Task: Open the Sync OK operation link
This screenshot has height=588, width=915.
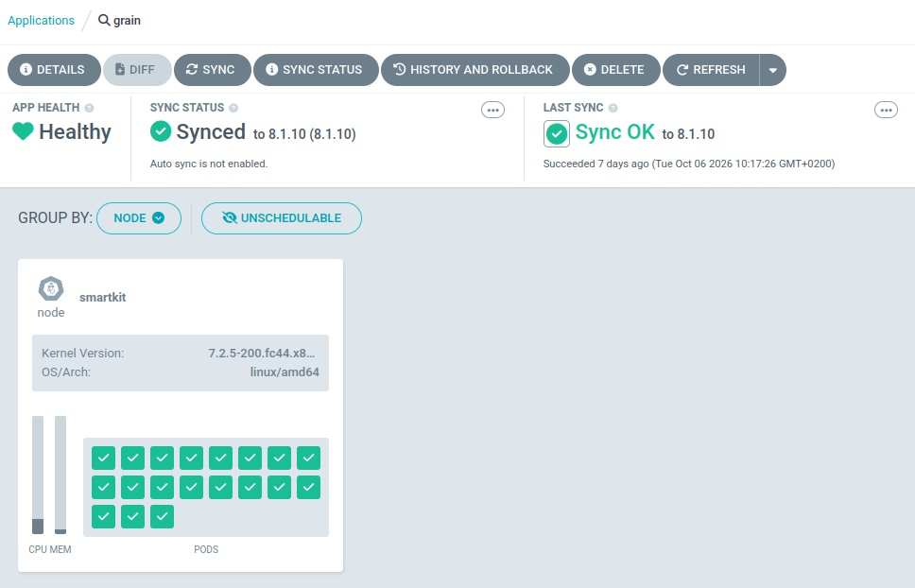Action: [x=615, y=131]
